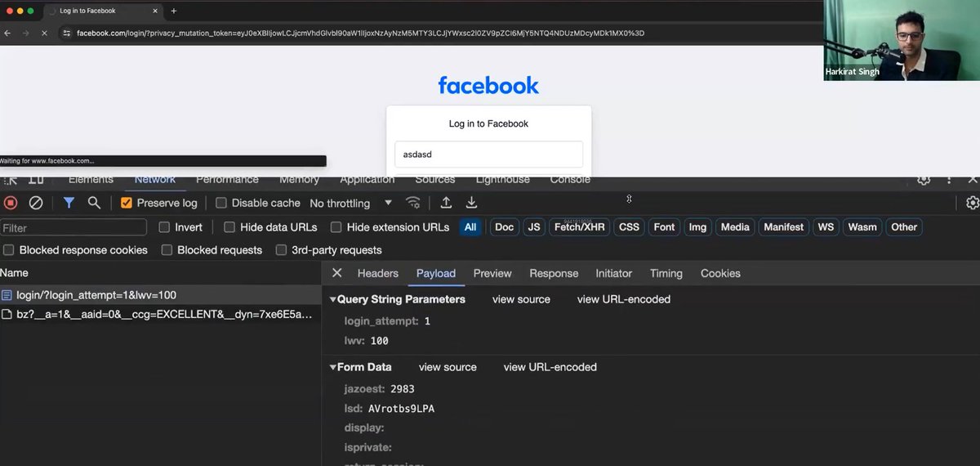Toggle device toolbar icon

click(36, 180)
